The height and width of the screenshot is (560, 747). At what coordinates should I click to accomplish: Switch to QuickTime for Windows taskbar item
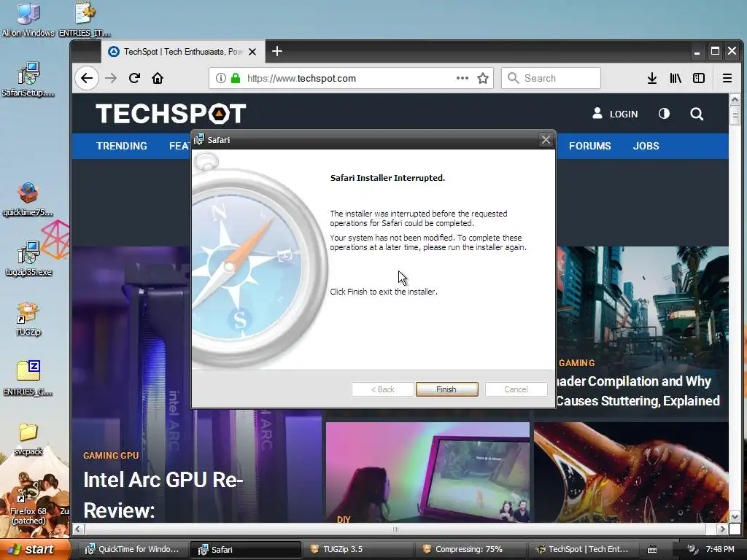pos(133,549)
